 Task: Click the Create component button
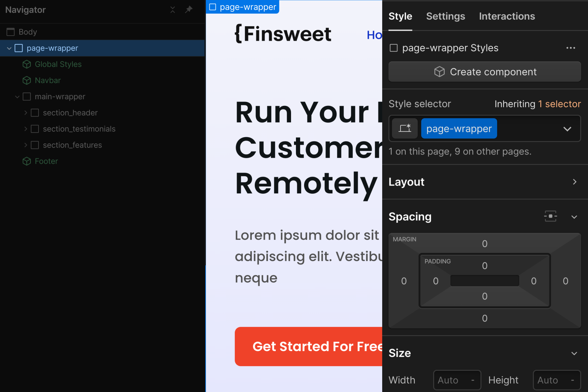coord(485,72)
